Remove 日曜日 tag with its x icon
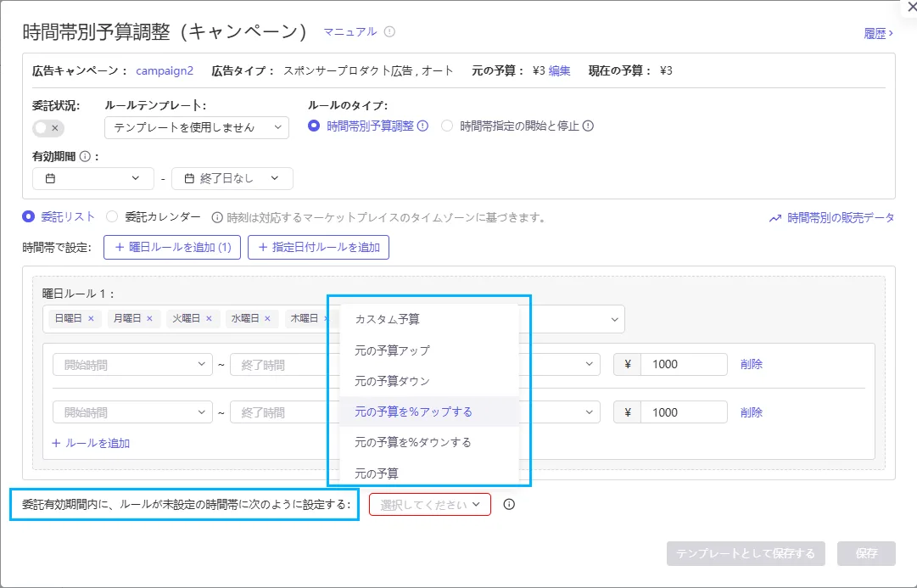Image resolution: width=917 pixels, height=588 pixels. pos(91,318)
